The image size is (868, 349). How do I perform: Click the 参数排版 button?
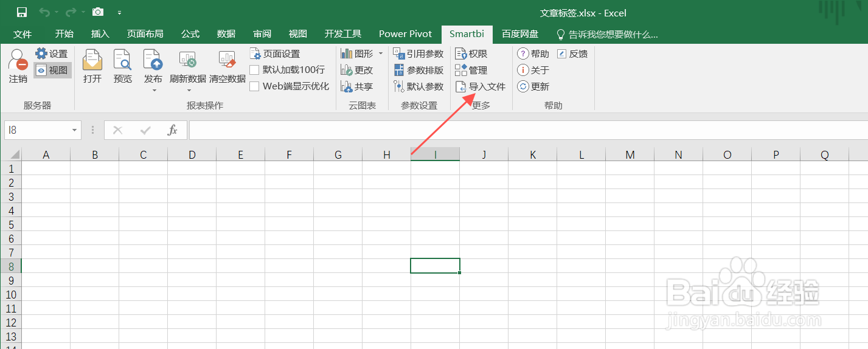click(x=418, y=71)
